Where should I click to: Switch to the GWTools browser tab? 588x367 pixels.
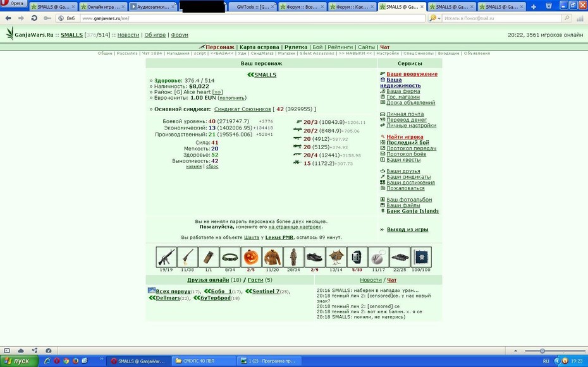tap(253, 7)
